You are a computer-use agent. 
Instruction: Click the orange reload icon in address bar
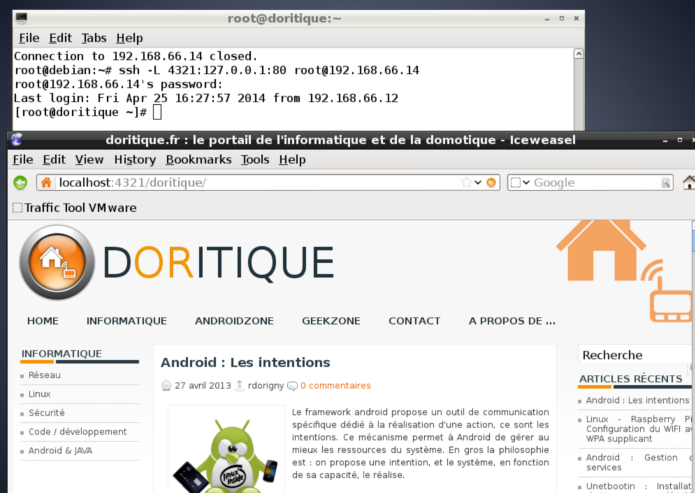[x=491, y=183]
